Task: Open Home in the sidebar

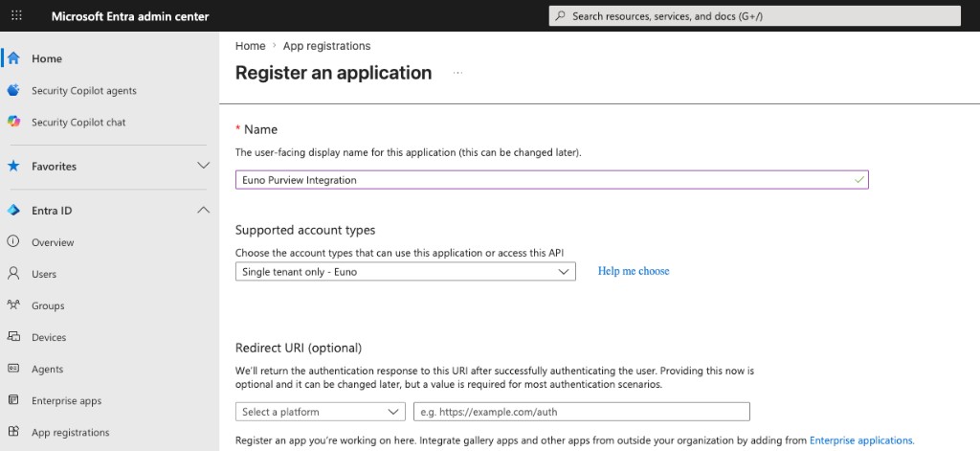Action: click(x=47, y=58)
